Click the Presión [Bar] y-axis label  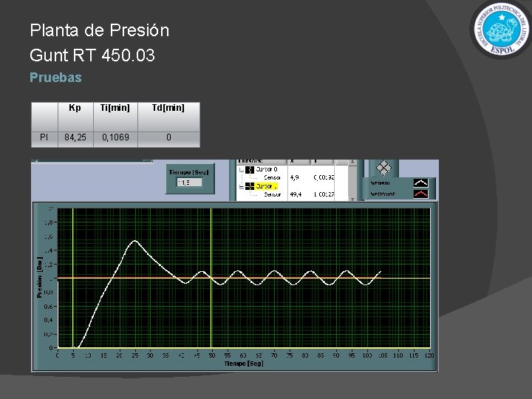(40, 278)
